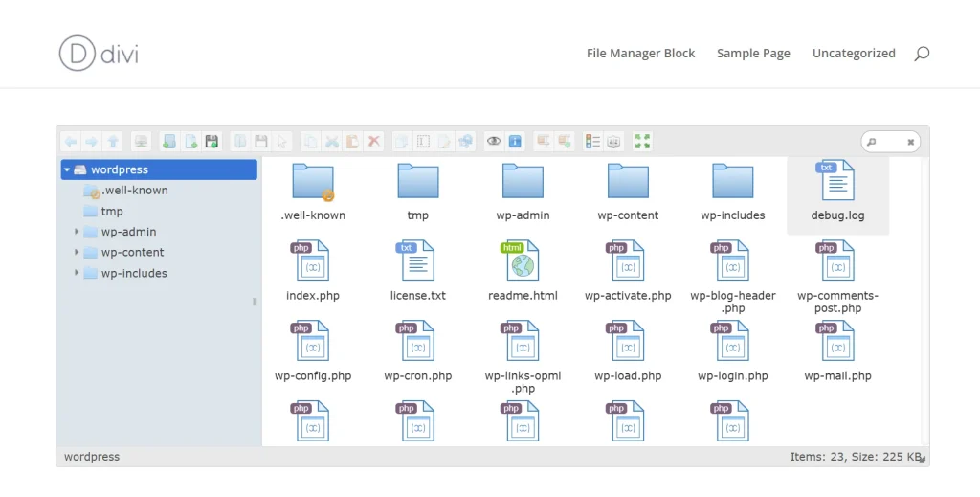Select the wp-includes folder icon in files pane
This screenshot has width=980, height=497.
pyautogui.click(x=733, y=181)
